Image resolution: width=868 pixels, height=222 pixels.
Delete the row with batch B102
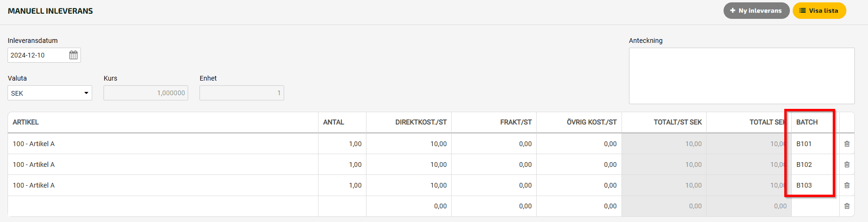pyautogui.click(x=847, y=164)
